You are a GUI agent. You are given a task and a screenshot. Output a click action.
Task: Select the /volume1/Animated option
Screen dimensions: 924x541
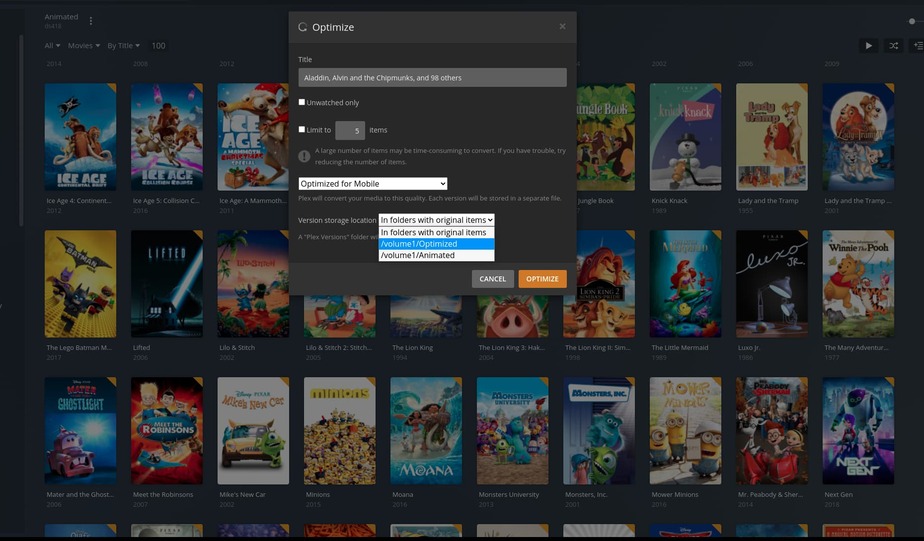pos(436,255)
